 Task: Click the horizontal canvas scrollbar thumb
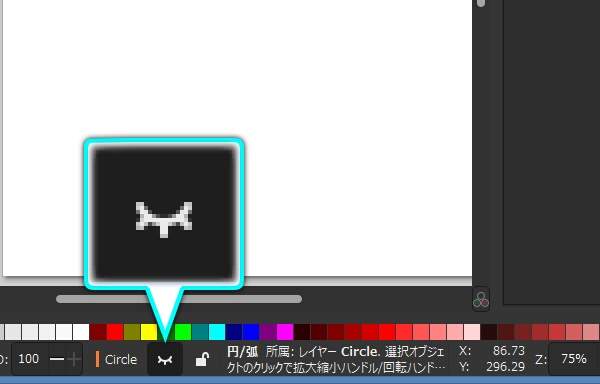(x=179, y=299)
